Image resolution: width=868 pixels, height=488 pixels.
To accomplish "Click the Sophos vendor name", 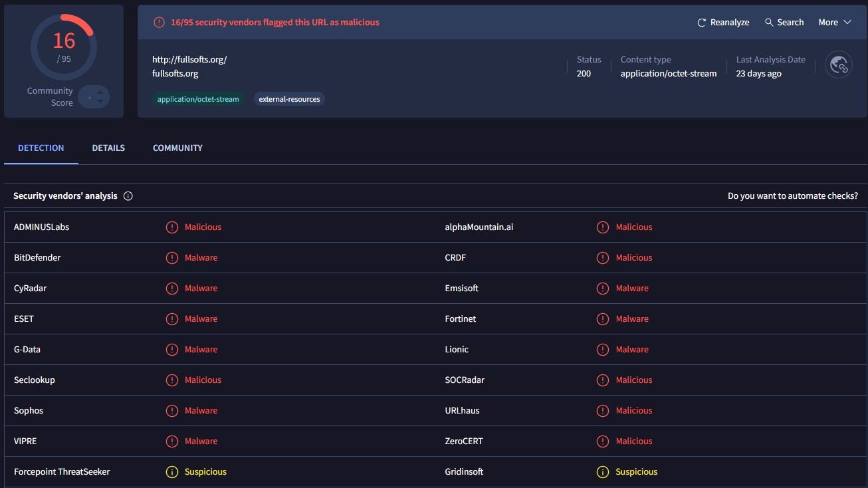I will pos(29,411).
